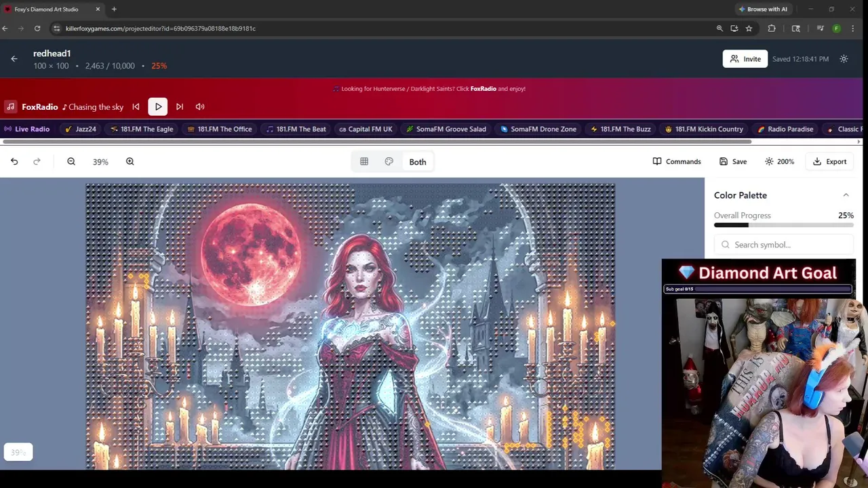Image resolution: width=868 pixels, height=488 pixels.
Task: Click the Overall Progress bar
Action: point(783,225)
